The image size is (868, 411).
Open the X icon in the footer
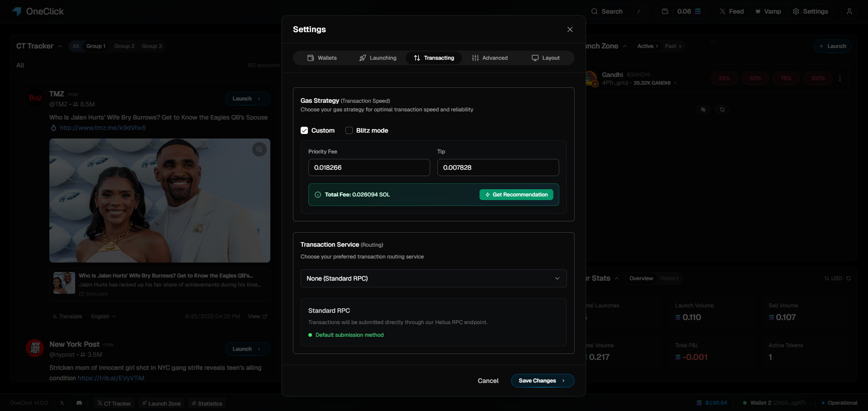[62, 403]
